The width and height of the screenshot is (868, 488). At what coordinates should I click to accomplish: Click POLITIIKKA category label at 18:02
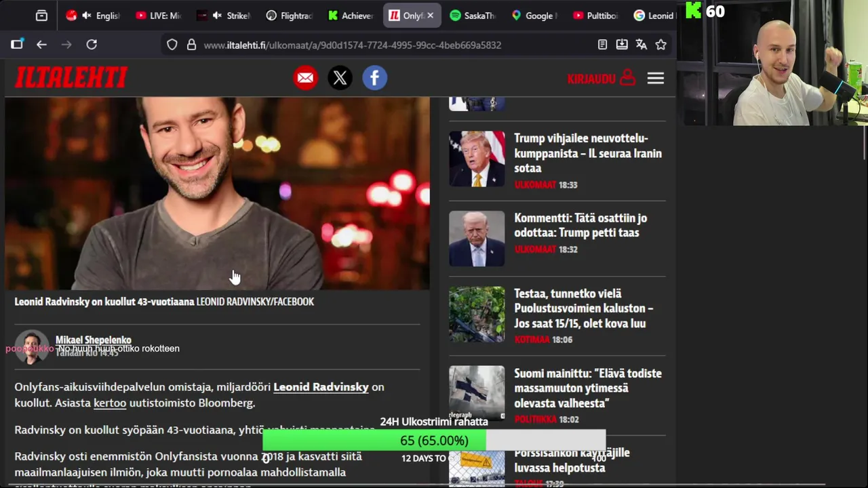pos(535,420)
